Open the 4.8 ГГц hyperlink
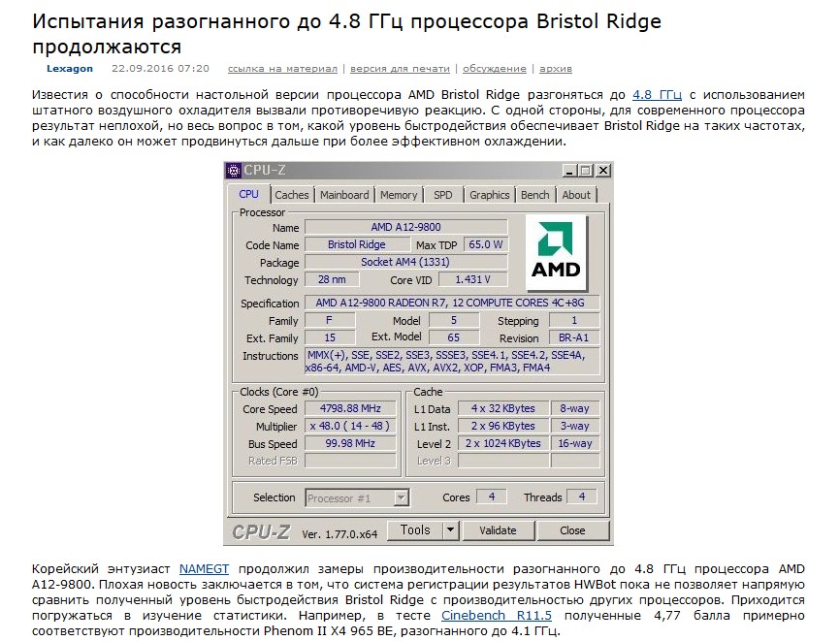840x641 pixels. click(657, 95)
